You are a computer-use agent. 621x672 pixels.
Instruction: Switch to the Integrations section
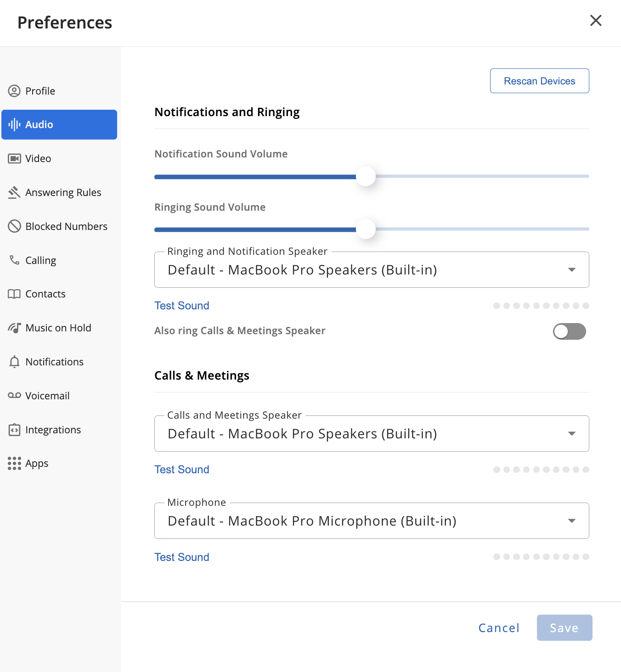pos(53,430)
